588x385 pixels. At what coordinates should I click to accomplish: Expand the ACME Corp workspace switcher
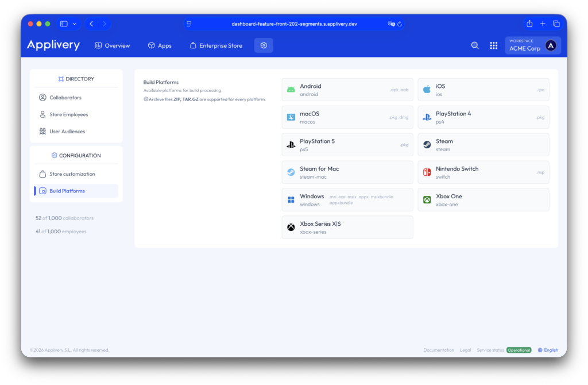533,45
